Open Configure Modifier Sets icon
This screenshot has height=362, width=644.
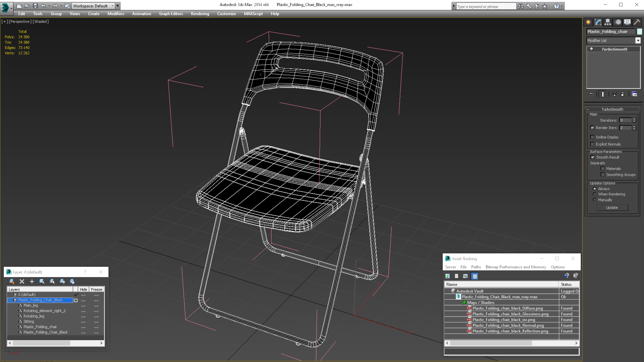(635, 94)
